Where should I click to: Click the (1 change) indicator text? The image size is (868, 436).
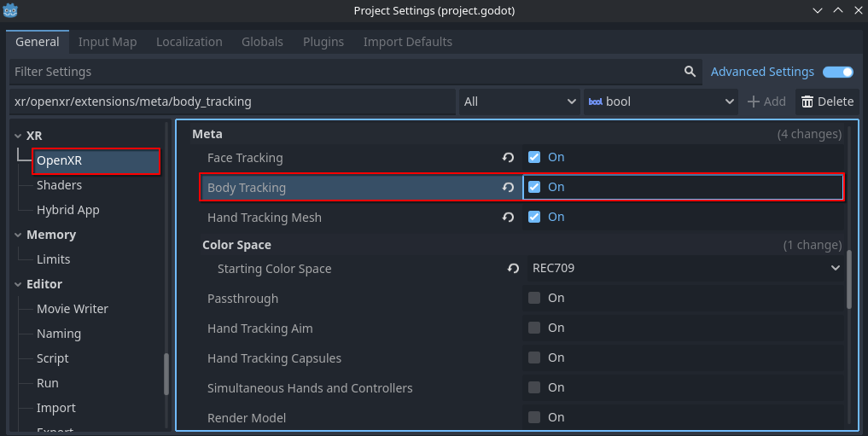pyautogui.click(x=813, y=245)
